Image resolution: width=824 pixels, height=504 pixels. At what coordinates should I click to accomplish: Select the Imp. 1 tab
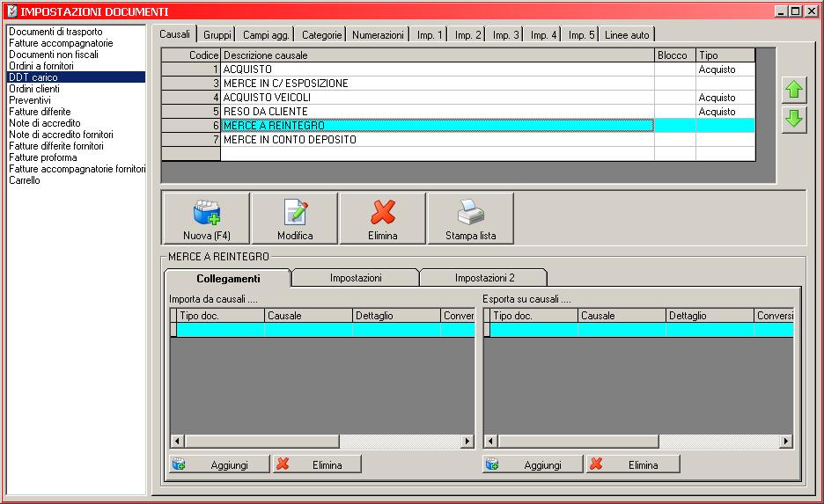(430, 34)
